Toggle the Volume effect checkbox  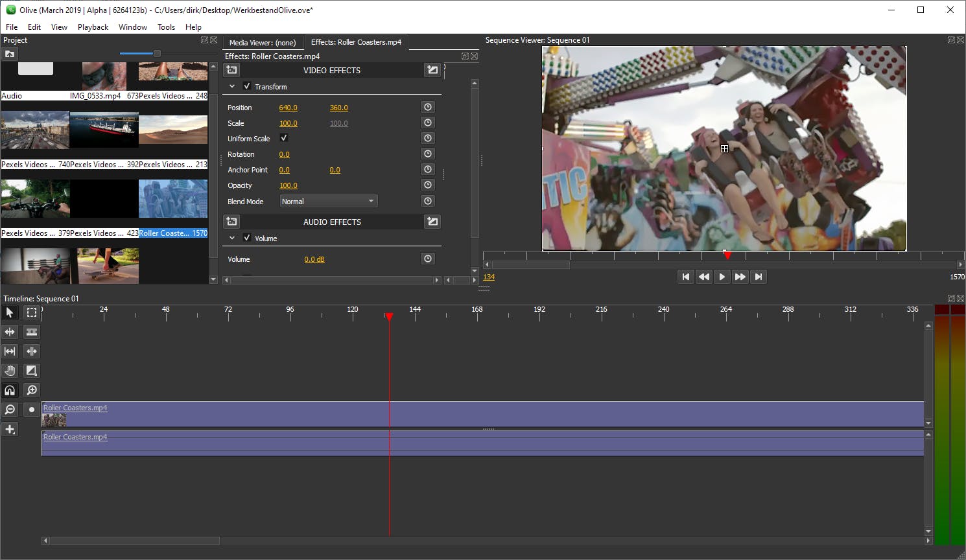(247, 238)
